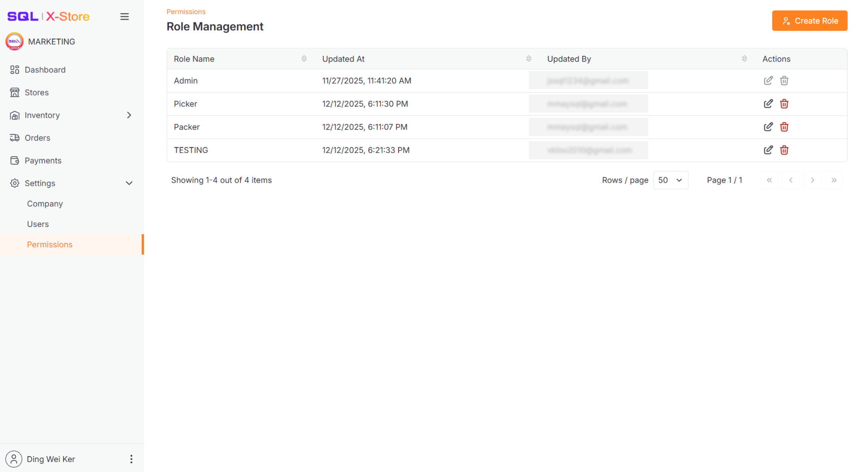Click the Permissions breadcrumb link

coord(186,11)
